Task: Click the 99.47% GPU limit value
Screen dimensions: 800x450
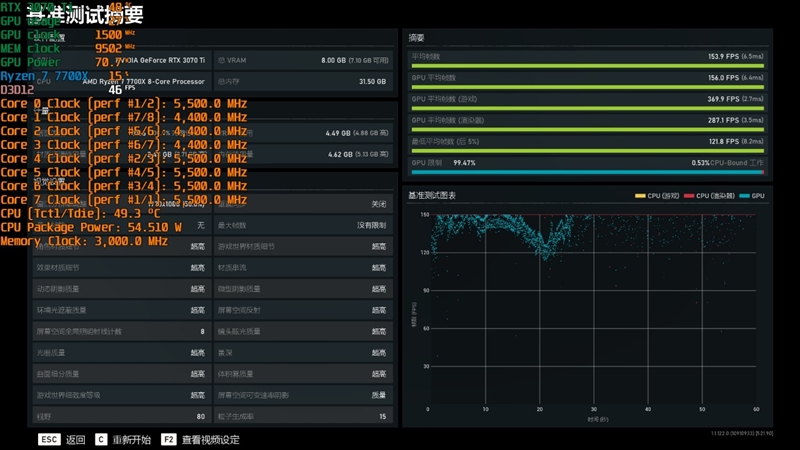Action: click(464, 163)
